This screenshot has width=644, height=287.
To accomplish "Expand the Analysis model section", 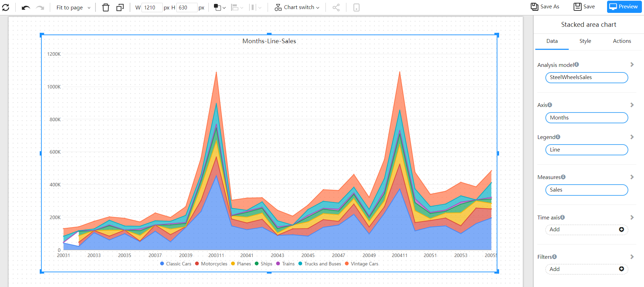I will (x=632, y=65).
